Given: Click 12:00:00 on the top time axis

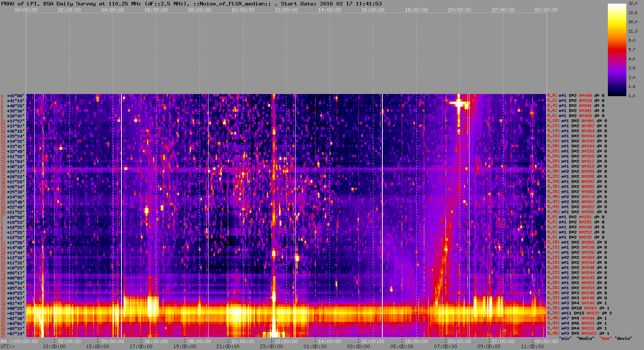Looking at the screenshot, I should [286, 10].
